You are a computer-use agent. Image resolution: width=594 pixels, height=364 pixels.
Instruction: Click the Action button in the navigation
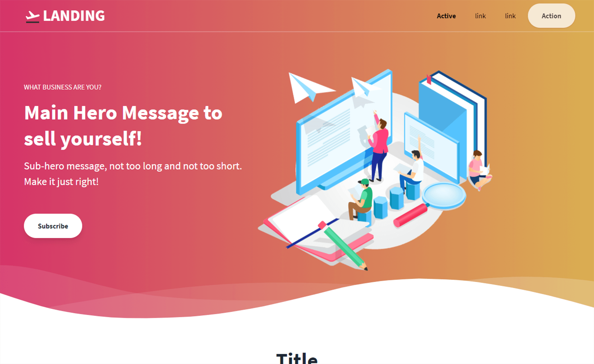[551, 16]
